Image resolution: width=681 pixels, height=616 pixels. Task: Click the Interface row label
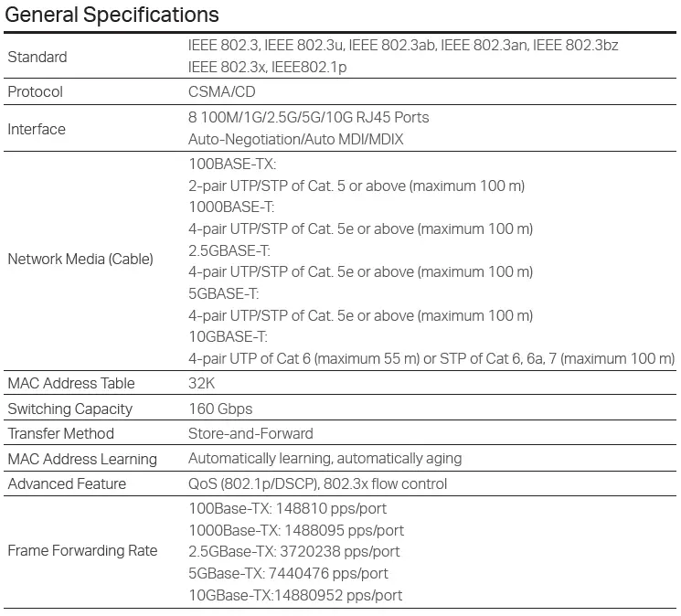point(37,129)
